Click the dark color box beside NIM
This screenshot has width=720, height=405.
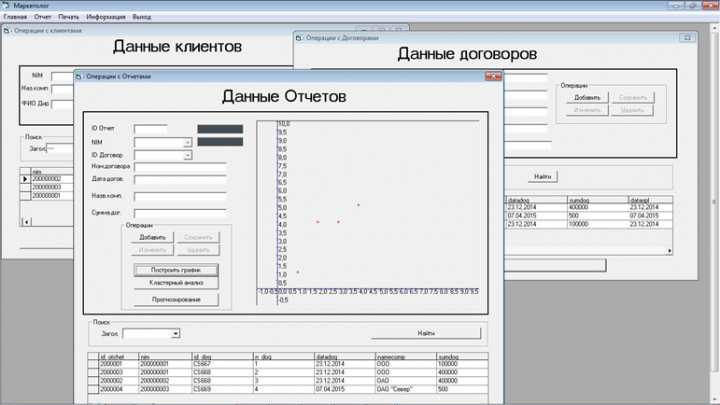220,142
